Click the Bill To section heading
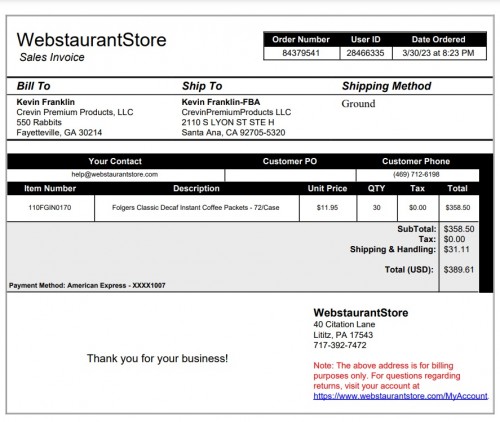500x422 pixels. 33,86
